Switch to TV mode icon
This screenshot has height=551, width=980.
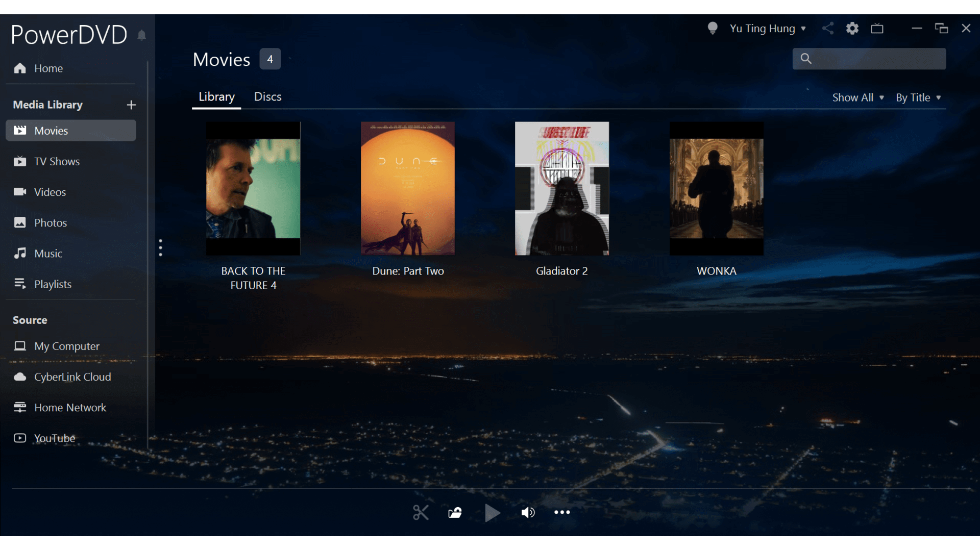(x=877, y=29)
